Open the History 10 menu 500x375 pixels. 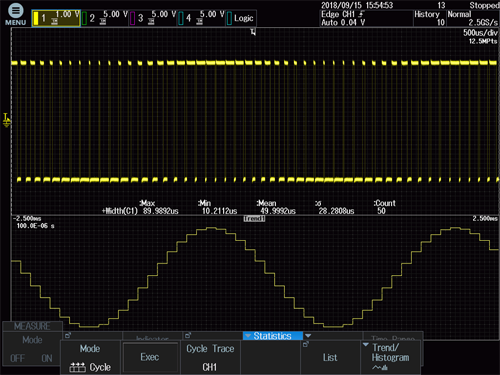[x=430, y=18]
